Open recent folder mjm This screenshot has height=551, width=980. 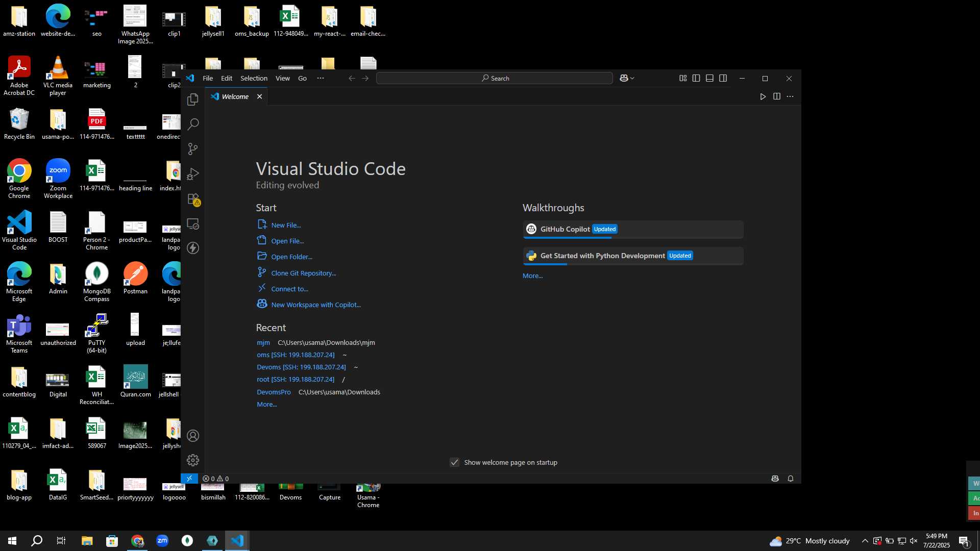[263, 342]
